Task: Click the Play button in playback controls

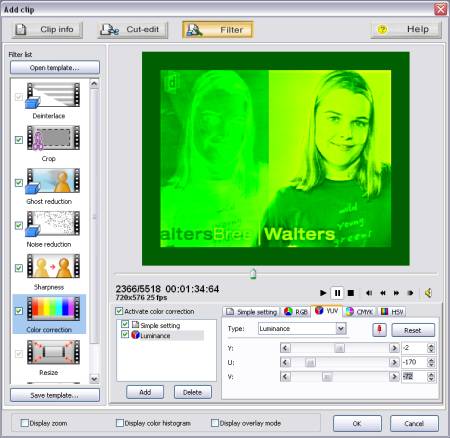Action: (x=323, y=293)
